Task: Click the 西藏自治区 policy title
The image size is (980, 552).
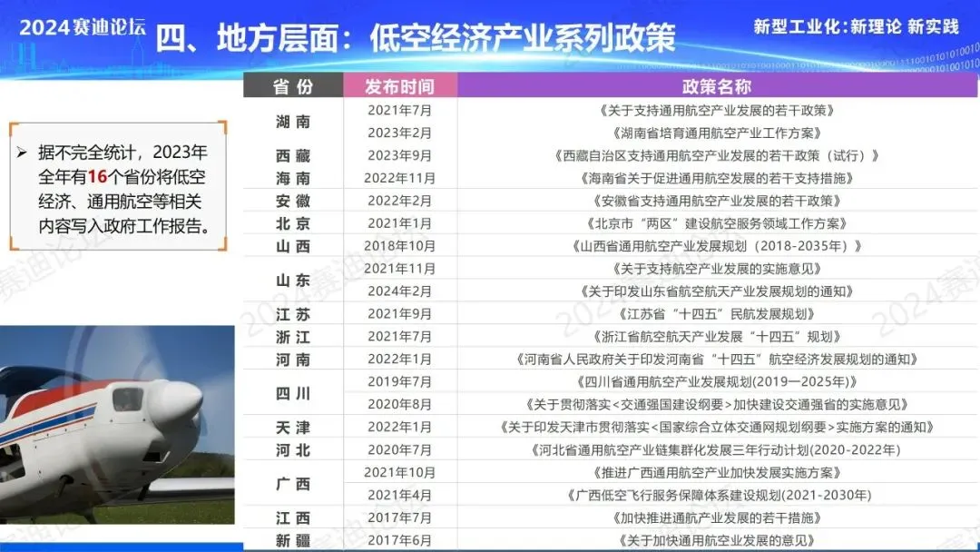Action: (717, 155)
